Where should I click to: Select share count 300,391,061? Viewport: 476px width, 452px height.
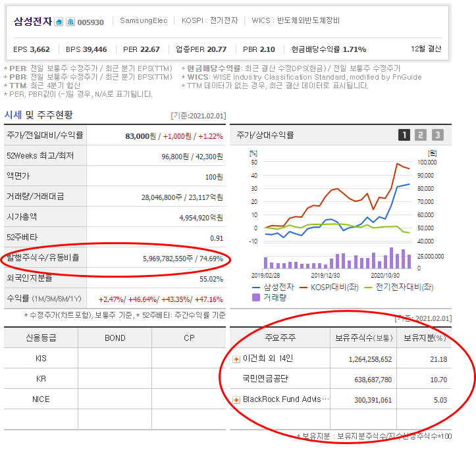pos(373,400)
